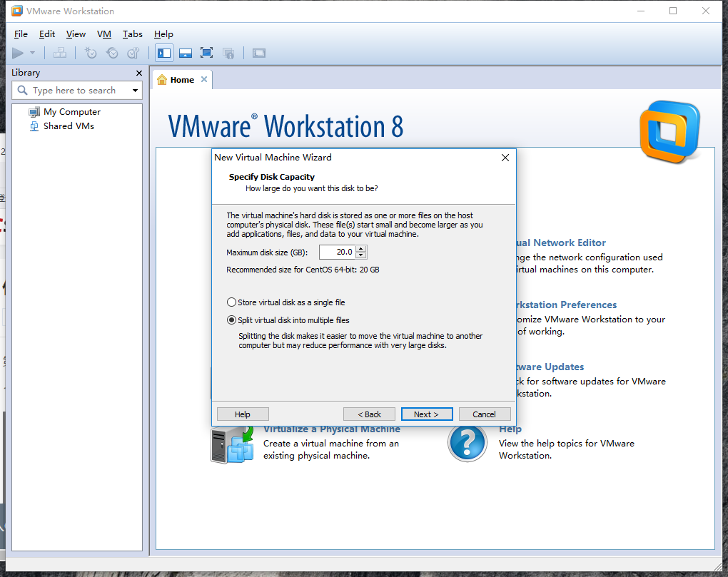This screenshot has height=577, width=728.
Task: Open the VM menu
Action: point(104,34)
